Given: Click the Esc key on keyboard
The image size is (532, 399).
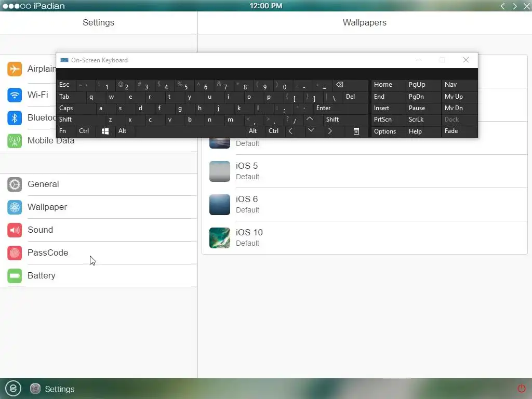Looking at the screenshot, I should click(66, 85).
